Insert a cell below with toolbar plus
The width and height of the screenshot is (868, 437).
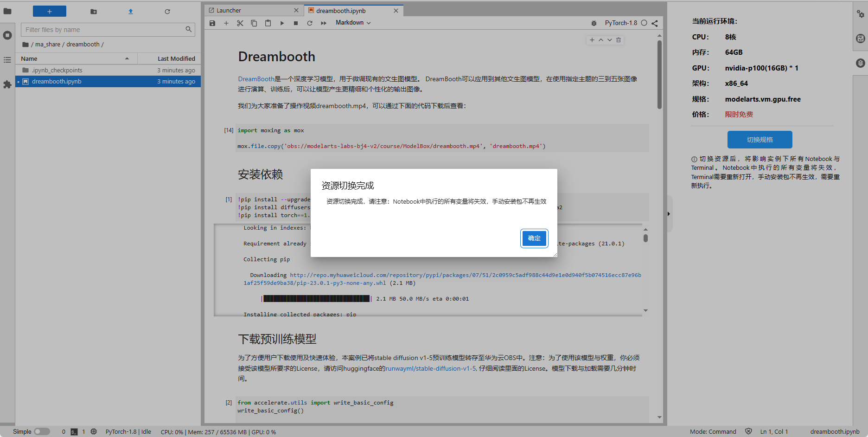tap(226, 23)
